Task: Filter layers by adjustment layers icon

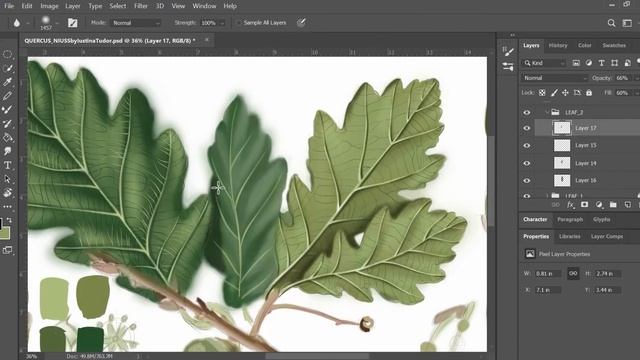Action: [x=589, y=63]
